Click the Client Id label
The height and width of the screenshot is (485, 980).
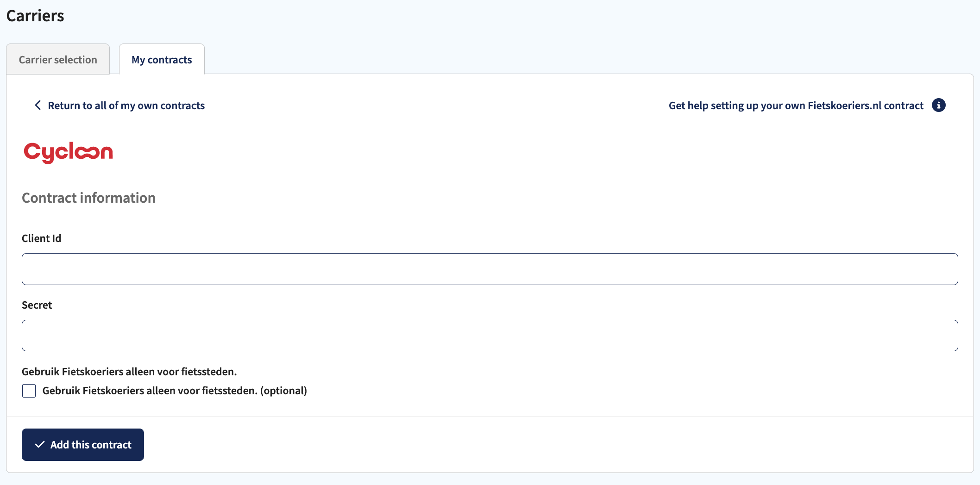pyautogui.click(x=41, y=238)
